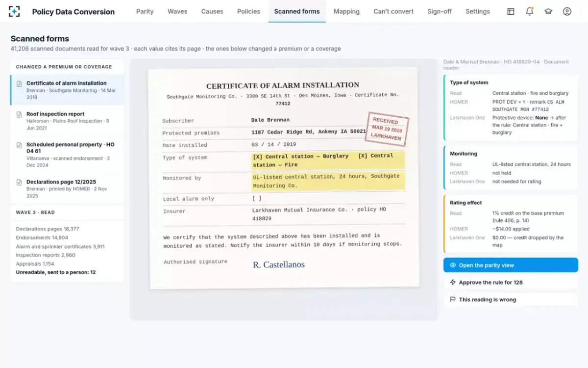Click flag icon in This reading is wrong
The height and width of the screenshot is (368, 588).
(453, 299)
